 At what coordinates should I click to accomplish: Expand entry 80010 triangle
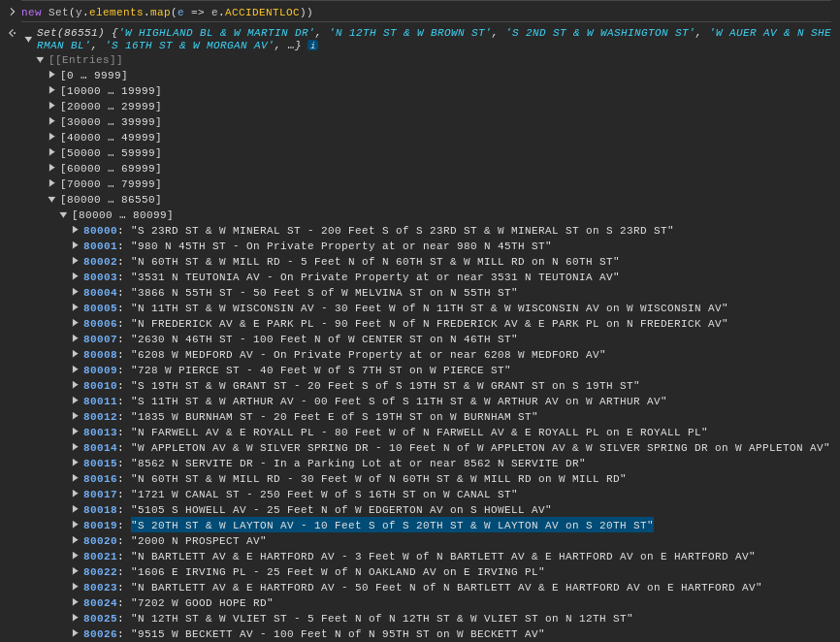(x=76, y=386)
